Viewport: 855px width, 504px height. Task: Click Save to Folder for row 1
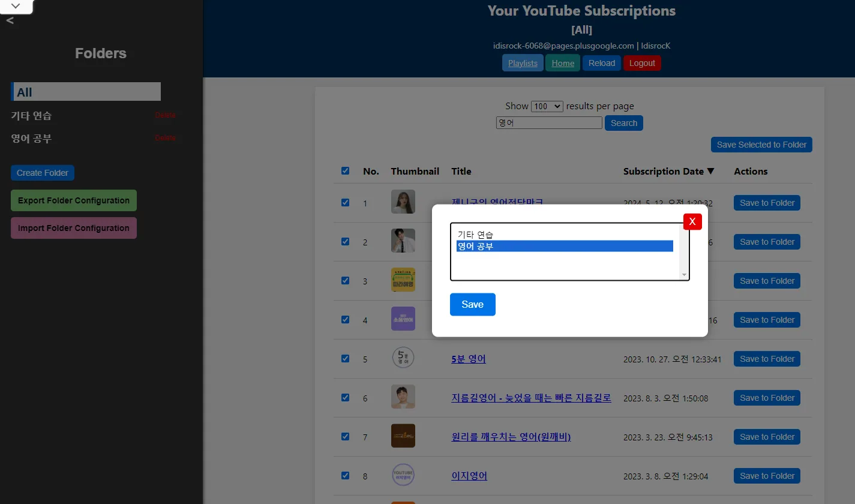click(x=767, y=203)
